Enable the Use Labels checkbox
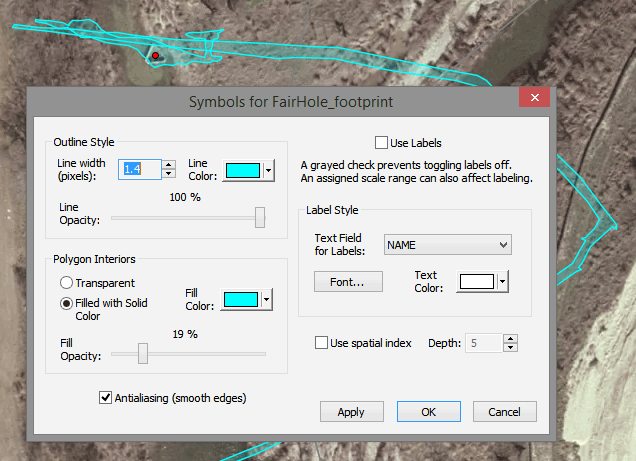Image resolution: width=636 pixels, height=461 pixels. tap(381, 143)
